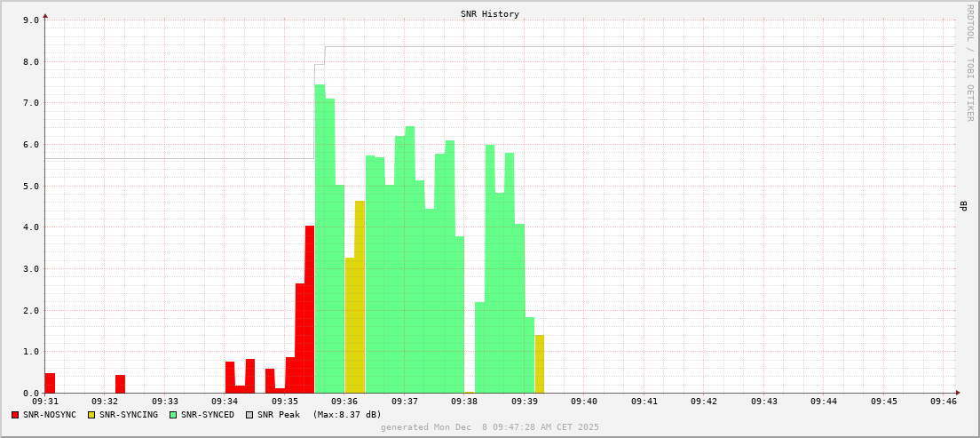Viewport: 980px width, 438px height.
Task: Click the generated timestamp footer text
Action: (490, 427)
